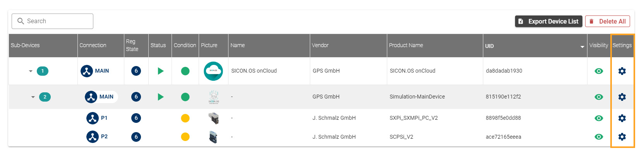Open settings gear for SICON.OS onCloud
644x158 pixels.
622,71
